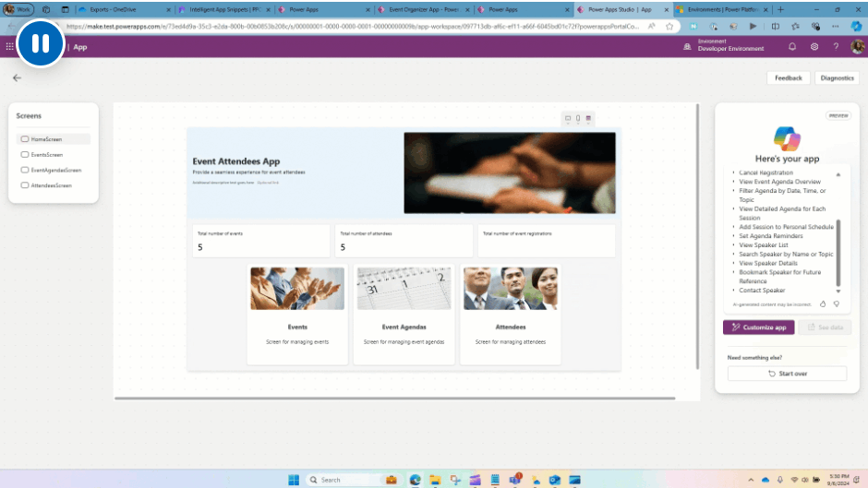The height and width of the screenshot is (488, 868).
Task: Give thumbs down on AI-generated content
Action: (837, 304)
